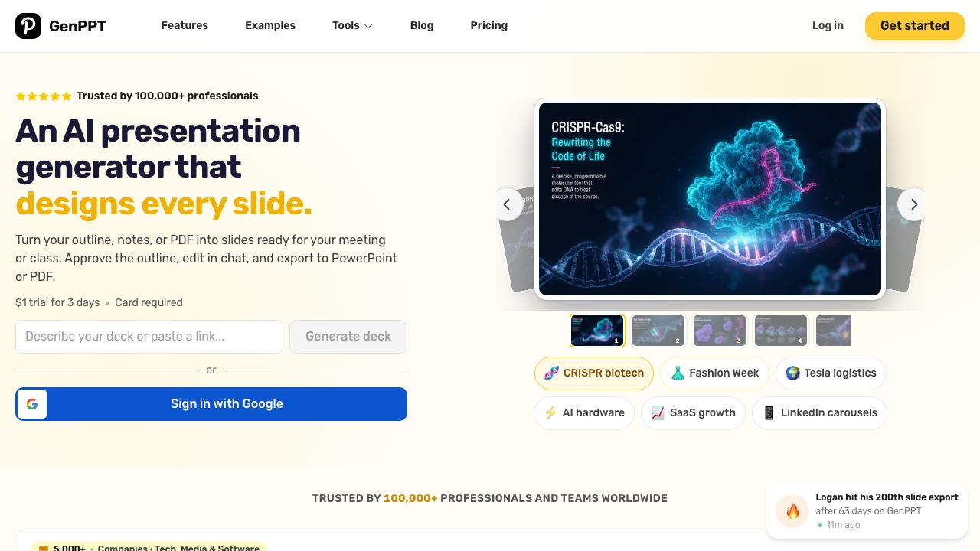The width and height of the screenshot is (980, 551).
Task: Click the Google icon on sign-in button
Action: (x=32, y=404)
